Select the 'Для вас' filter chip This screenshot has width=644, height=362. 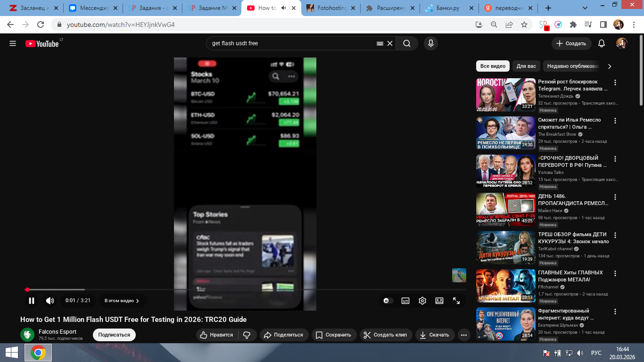point(526,66)
